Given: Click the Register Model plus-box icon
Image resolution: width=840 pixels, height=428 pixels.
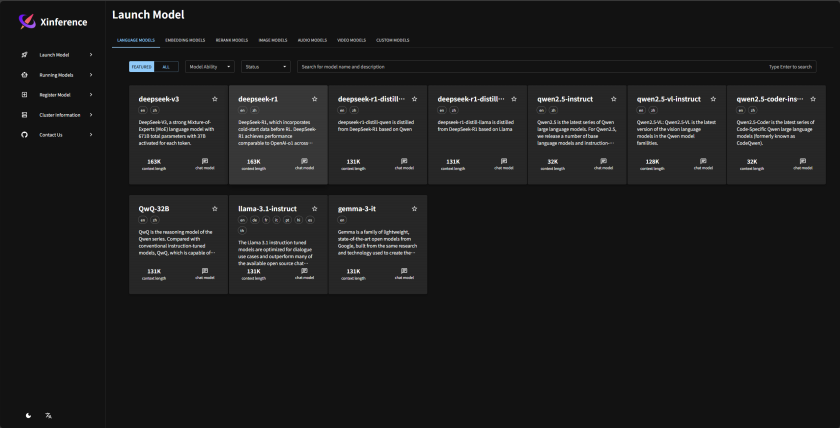Looking at the screenshot, I should point(24,95).
